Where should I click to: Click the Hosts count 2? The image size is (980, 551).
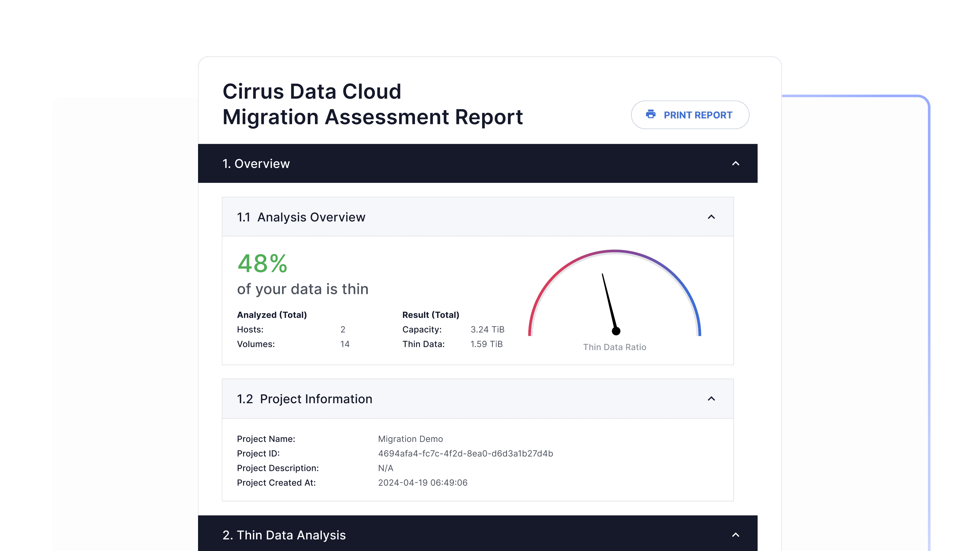pos(343,330)
